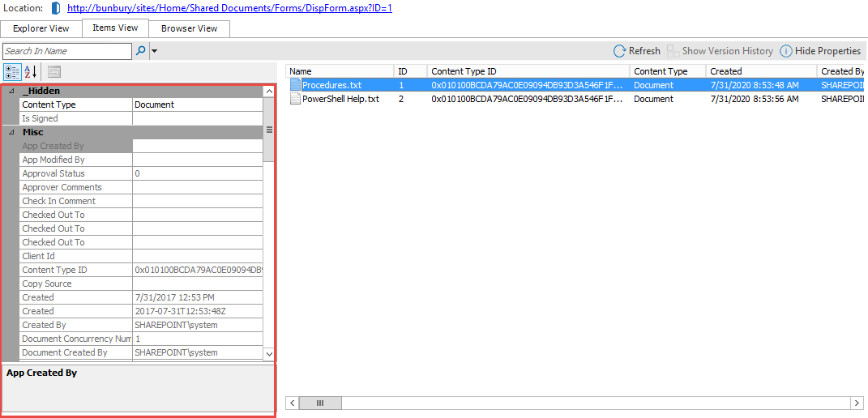Switch property grid to Categorized view

point(13,71)
